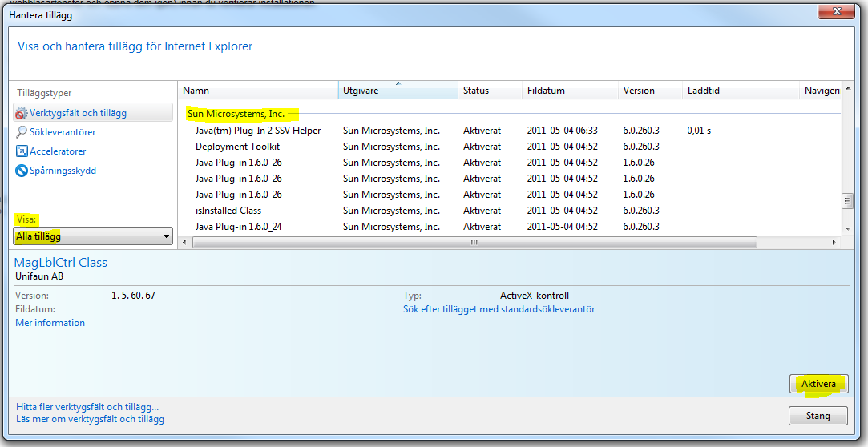Click the vertical scrollbar thumb of the list
868x447 pixels.
(847, 201)
